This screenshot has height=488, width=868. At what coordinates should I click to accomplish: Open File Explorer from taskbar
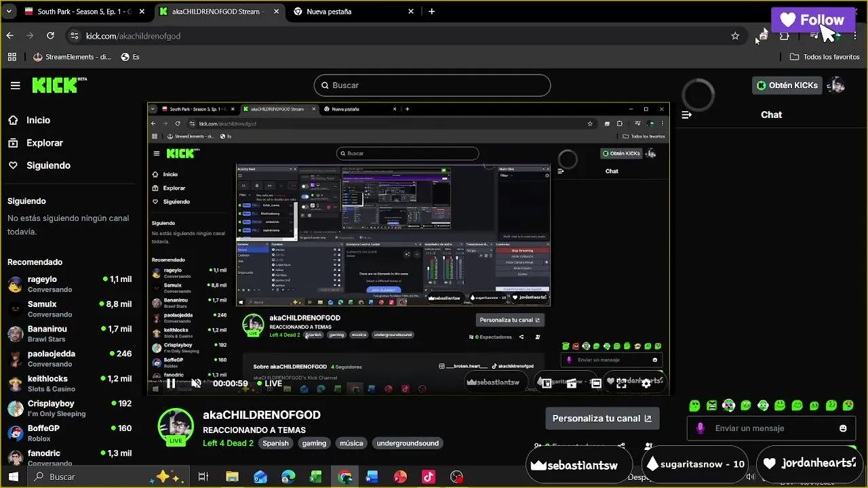click(x=232, y=477)
